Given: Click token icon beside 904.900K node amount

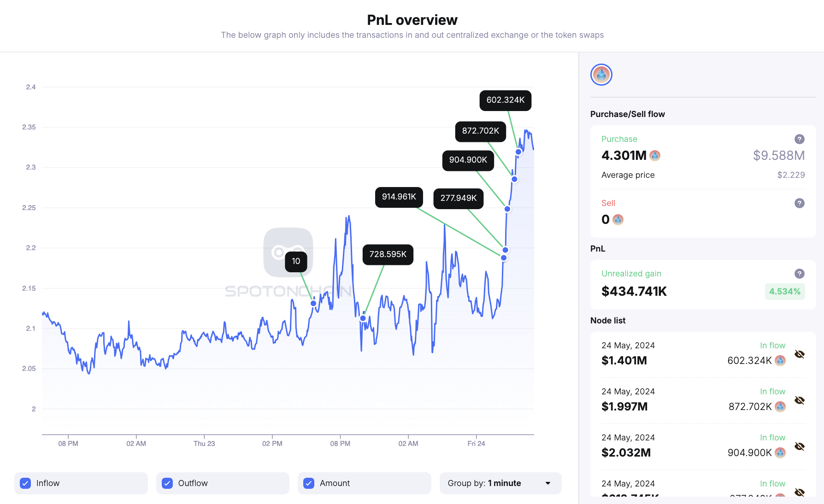Looking at the screenshot, I should point(780,453).
